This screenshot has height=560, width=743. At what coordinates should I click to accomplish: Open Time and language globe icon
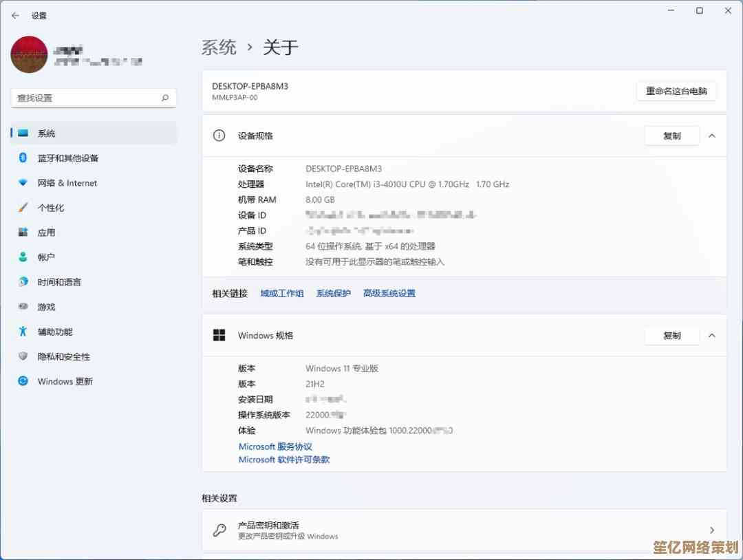click(23, 282)
